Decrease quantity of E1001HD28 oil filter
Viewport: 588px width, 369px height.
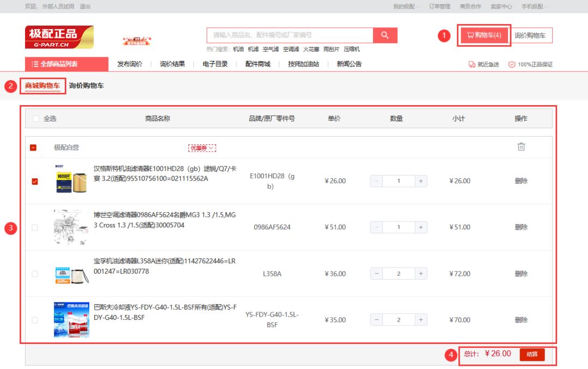[x=377, y=181]
